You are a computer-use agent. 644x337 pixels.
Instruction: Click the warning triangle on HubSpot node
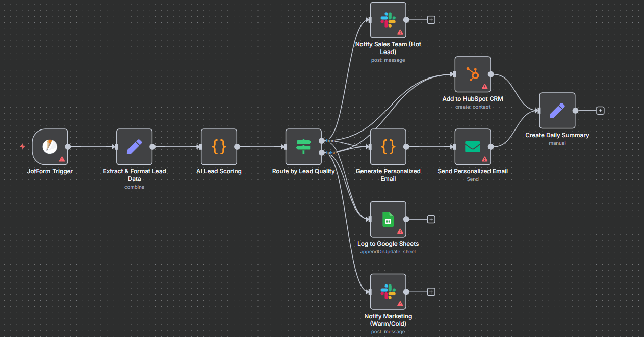pyautogui.click(x=484, y=87)
